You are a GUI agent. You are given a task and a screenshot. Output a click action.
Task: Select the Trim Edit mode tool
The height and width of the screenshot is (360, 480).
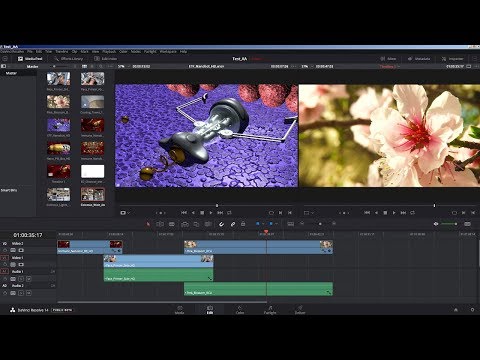point(160,224)
